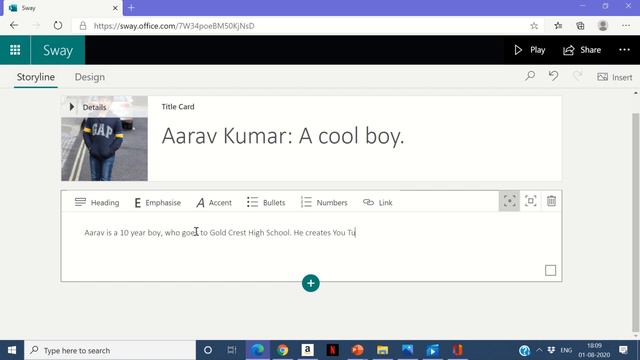Delete the text card with trash icon

coord(551,201)
